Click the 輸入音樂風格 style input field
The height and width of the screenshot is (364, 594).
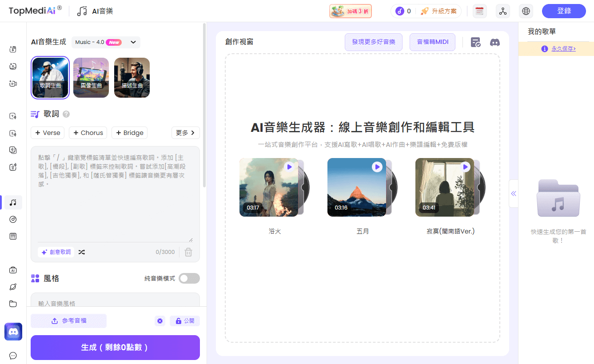tap(115, 300)
